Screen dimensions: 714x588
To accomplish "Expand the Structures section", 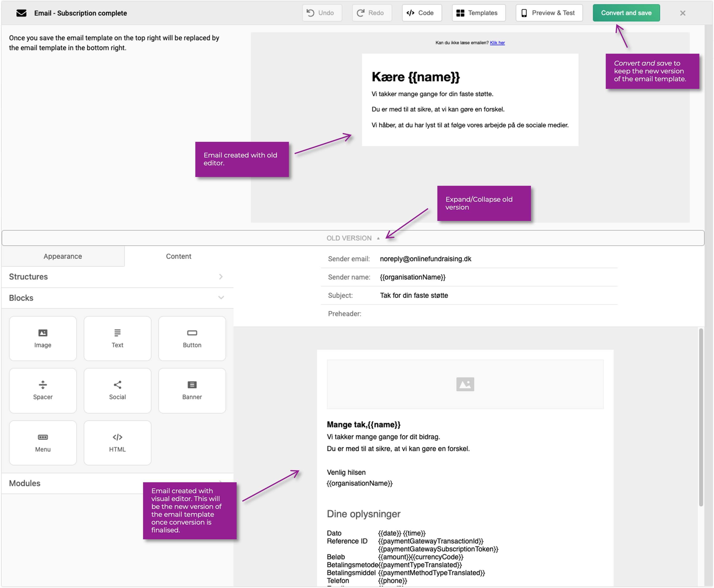I will point(117,277).
